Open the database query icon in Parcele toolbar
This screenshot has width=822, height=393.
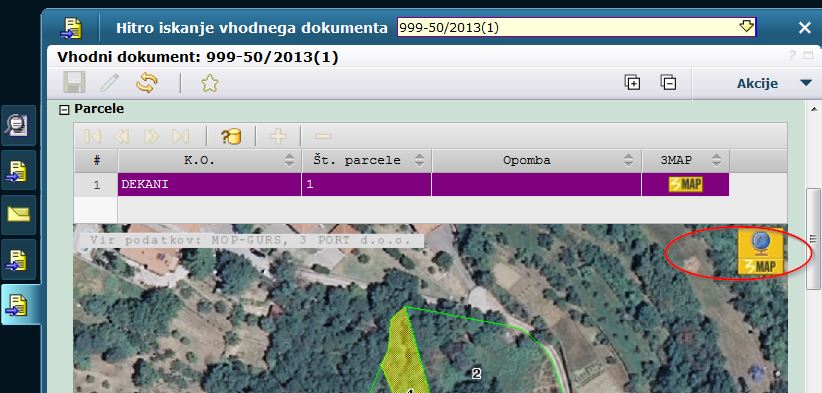231,136
